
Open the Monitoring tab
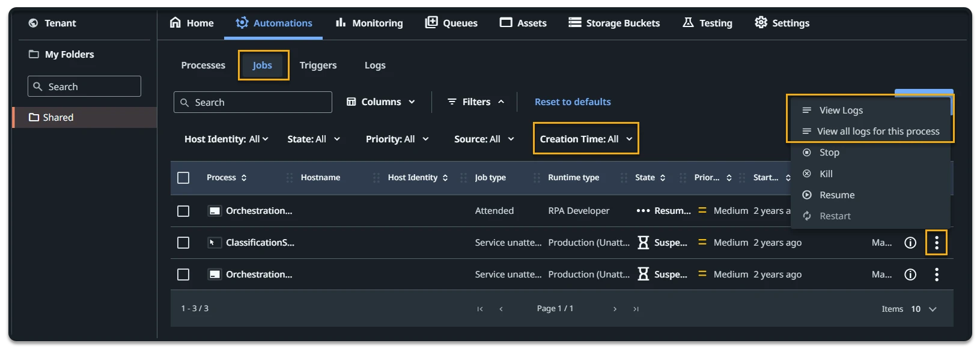[x=369, y=23]
